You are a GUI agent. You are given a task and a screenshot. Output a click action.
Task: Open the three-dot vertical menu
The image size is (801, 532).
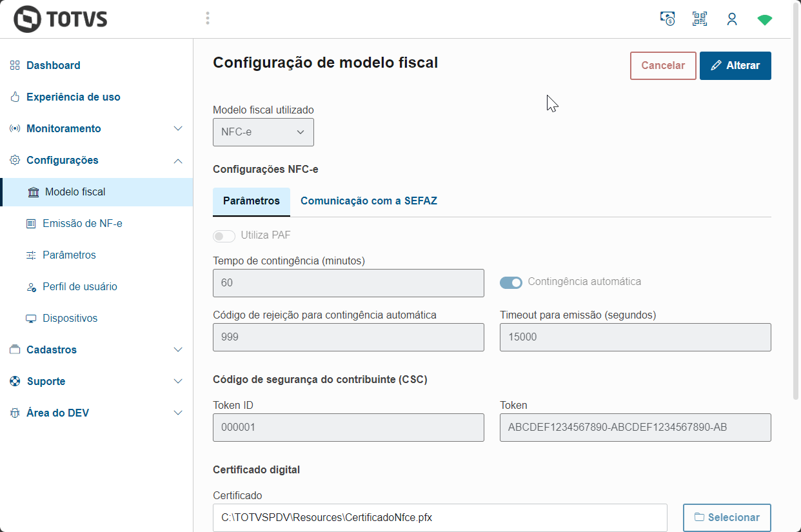[208, 18]
